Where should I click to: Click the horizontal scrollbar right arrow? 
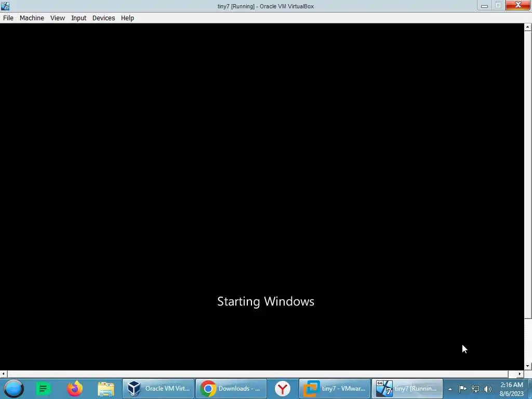520,374
